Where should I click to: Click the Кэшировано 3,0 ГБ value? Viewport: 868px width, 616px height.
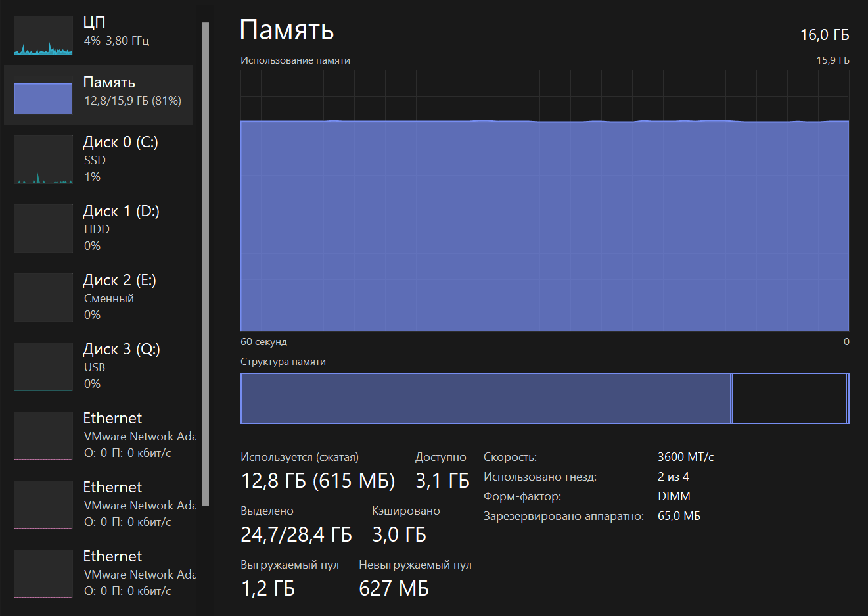pos(399,535)
